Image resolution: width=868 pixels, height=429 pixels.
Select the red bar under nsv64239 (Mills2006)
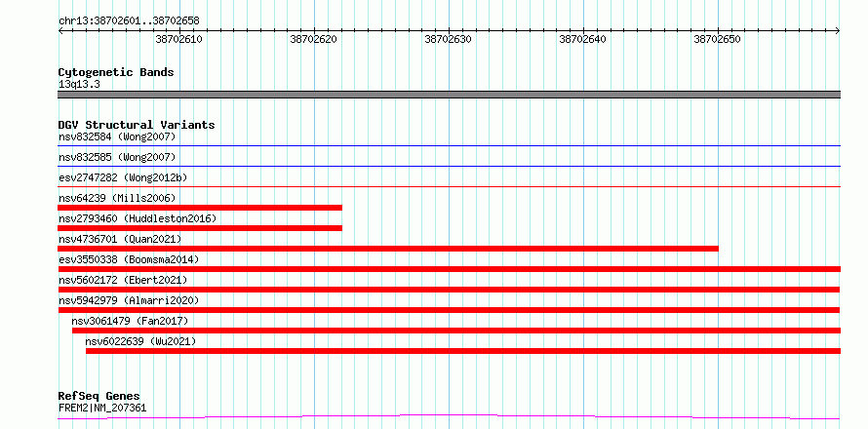click(200, 208)
